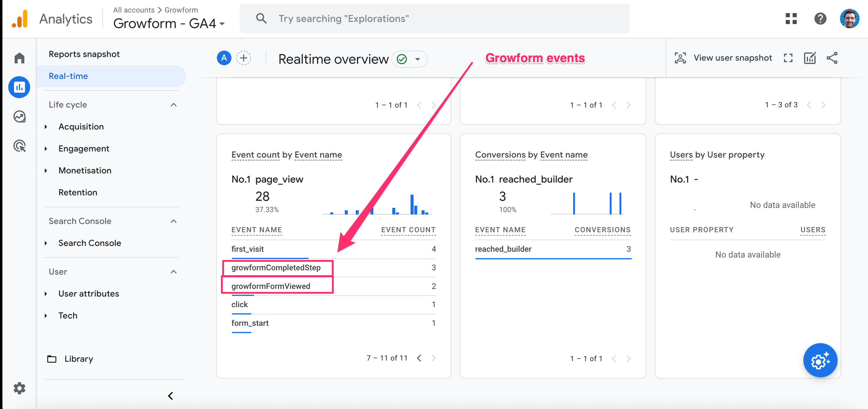Viewport: 868px width, 409px height.
Task: Go to previous page of Event count card
Action: [419, 358]
